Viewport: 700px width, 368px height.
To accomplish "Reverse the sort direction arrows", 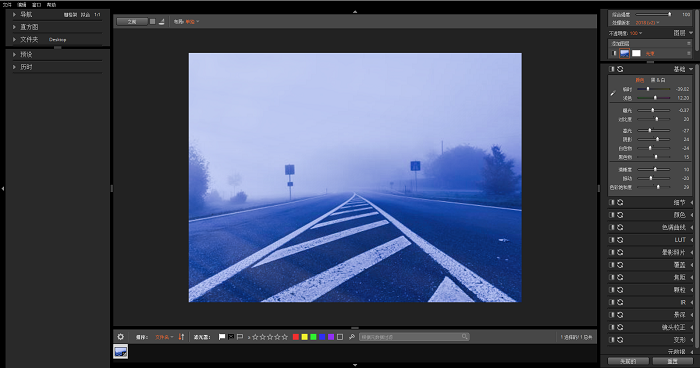I will coord(181,337).
